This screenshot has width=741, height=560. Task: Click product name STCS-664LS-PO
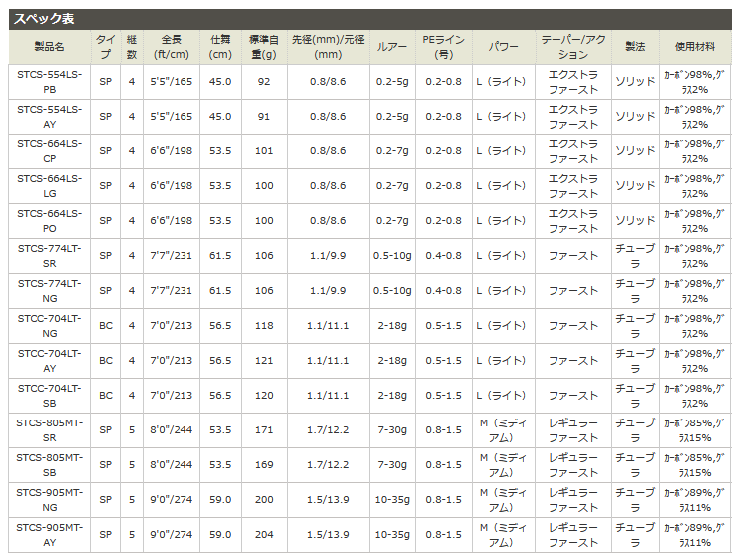[x=49, y=221]
